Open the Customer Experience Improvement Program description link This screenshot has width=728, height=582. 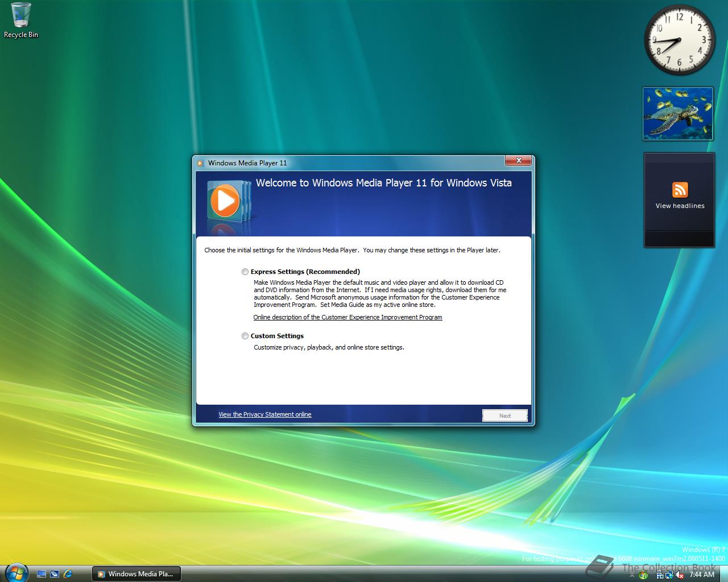[348, 317]
